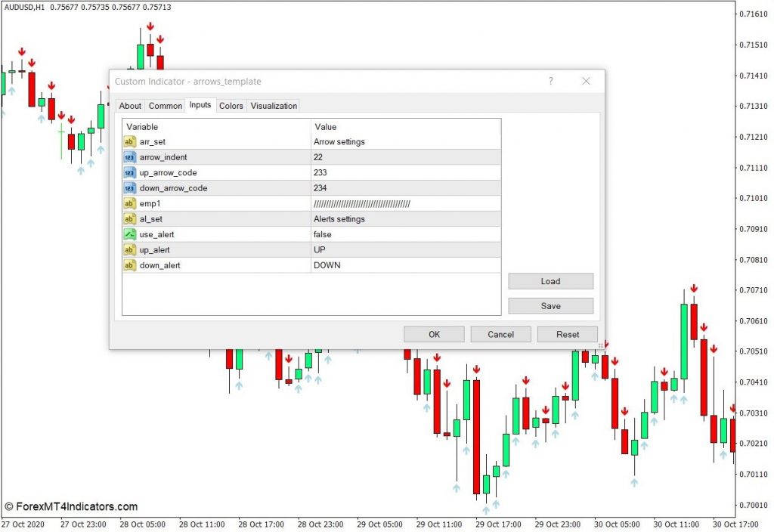This screenshot has height=532, width=774.
Task: Select the use_alert variable name
Action: [157, 234]
